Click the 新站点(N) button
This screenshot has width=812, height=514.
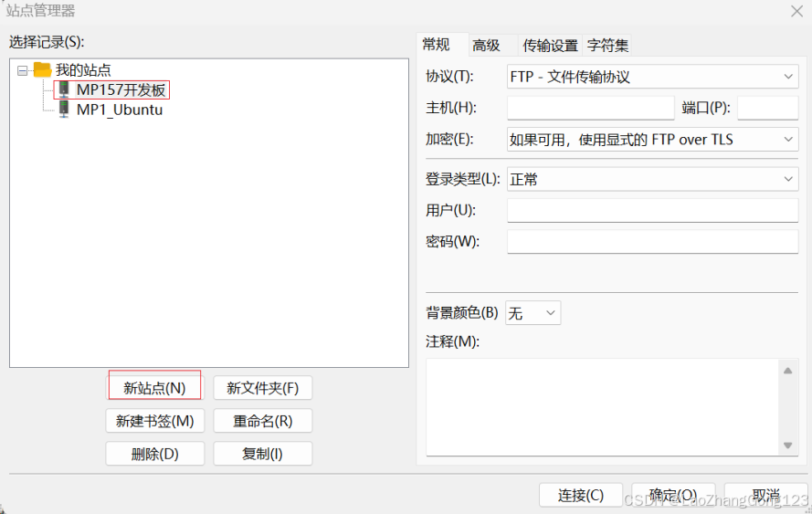pos(155,388)
